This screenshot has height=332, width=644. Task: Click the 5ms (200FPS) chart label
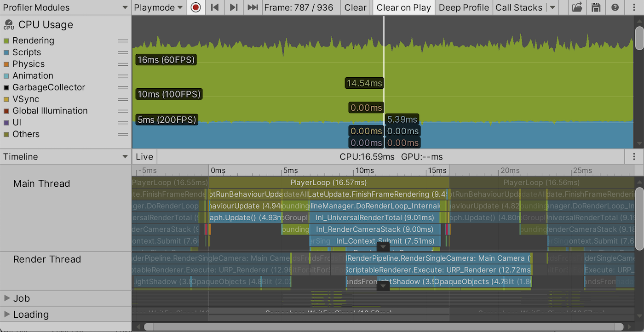click(x=167, y=120)
